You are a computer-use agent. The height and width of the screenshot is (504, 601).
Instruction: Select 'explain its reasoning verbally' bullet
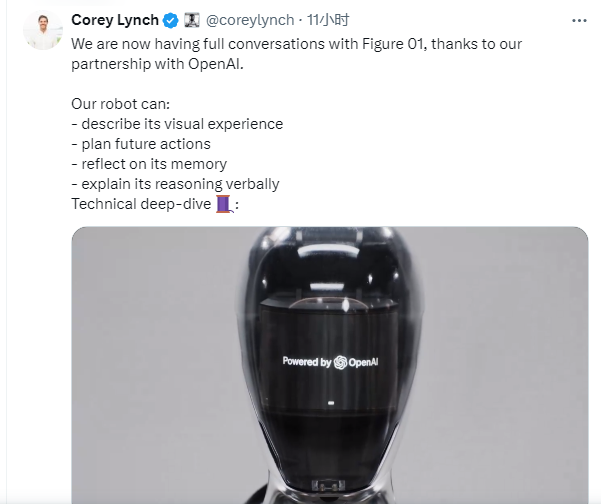175,184
